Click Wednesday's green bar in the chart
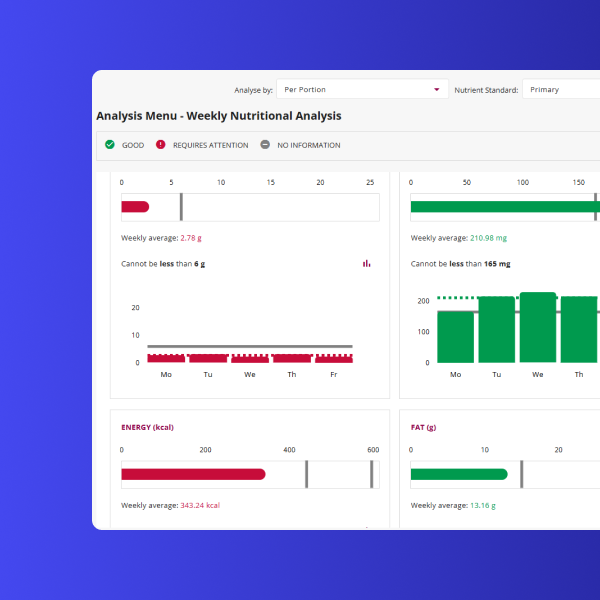The image size is (600, 600). pos(537,328)
